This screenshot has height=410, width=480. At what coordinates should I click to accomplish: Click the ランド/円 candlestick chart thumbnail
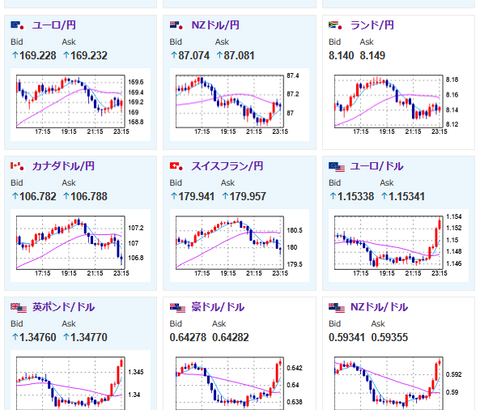(x=399, y=105)
